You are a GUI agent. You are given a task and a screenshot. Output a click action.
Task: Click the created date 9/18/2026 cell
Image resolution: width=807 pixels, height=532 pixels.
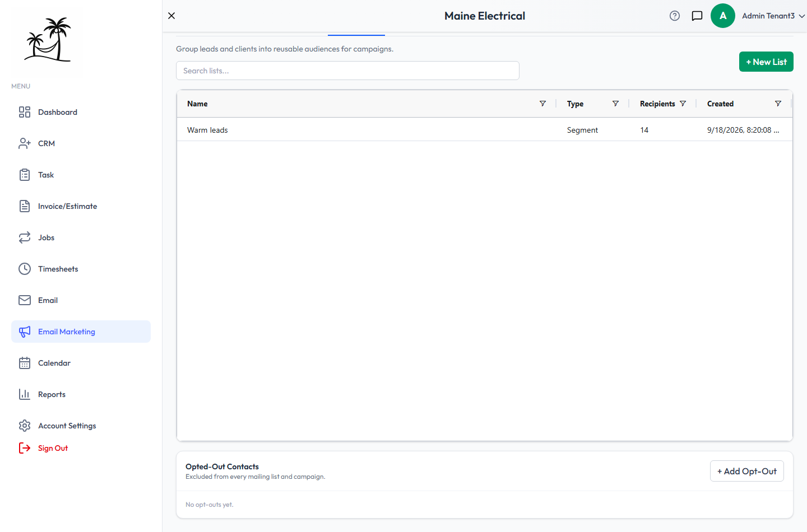pyautogui.click(x=743, y=130)
